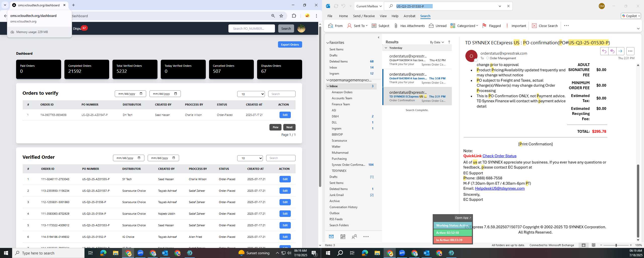Filter search by Subject

point(380,26)
